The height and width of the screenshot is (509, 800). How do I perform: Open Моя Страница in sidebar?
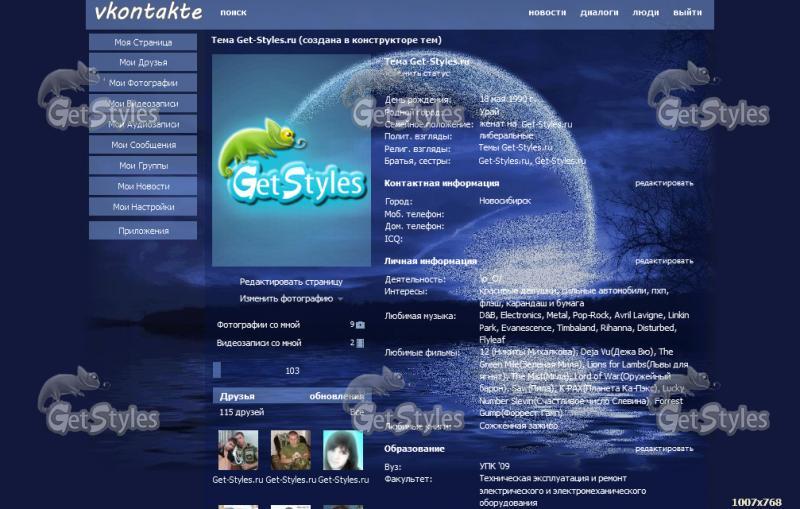143,42
